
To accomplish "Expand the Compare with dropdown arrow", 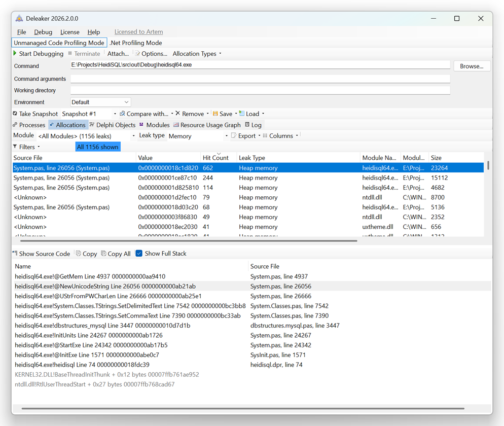I will tap(172, 114).
